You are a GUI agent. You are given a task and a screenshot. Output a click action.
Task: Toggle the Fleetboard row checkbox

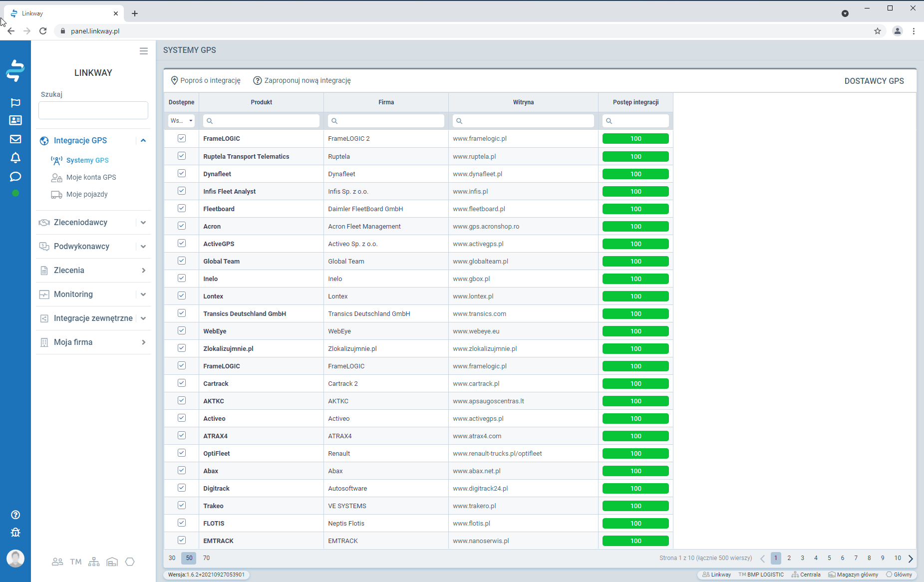[x=182, y=208]
